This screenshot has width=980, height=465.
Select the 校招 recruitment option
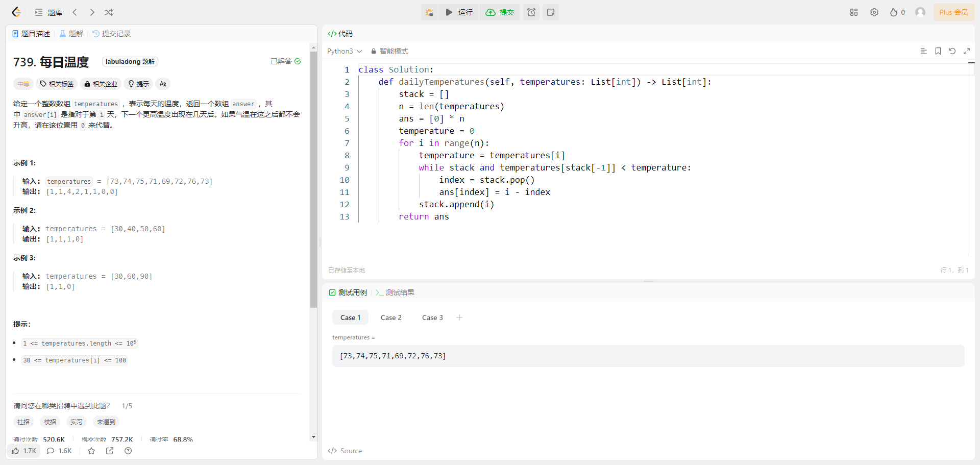coord(50,422)
